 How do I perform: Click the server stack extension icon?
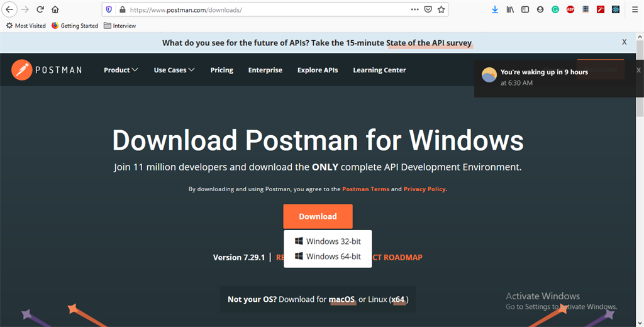(586, 9)
